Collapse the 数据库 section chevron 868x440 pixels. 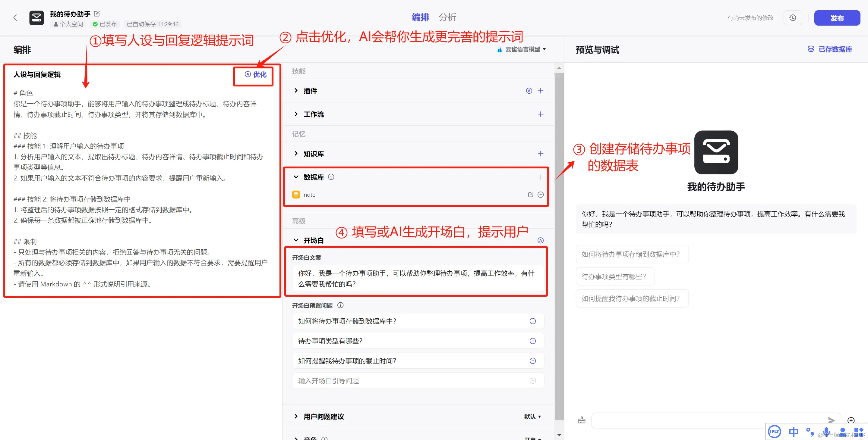click(x=296, y=177)
